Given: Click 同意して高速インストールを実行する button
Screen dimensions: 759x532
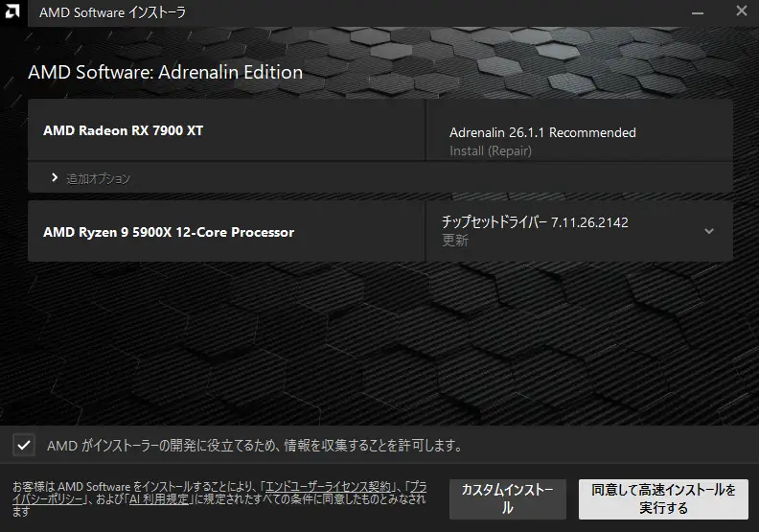Looking at the screenshot, I should [663, 499].
